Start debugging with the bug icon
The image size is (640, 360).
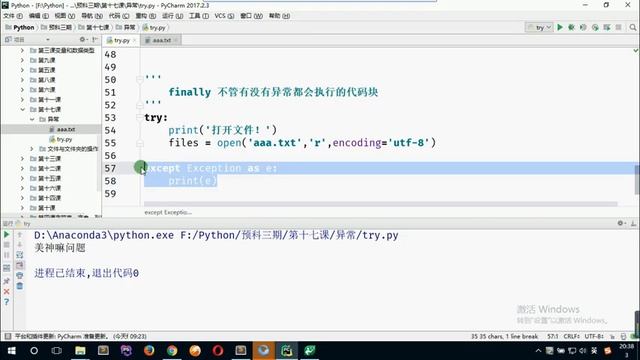point(571,27)
